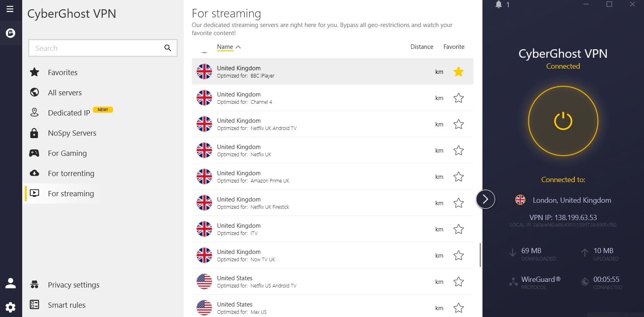
Task: Open Dedicated IP section
Action: (x=69, y=113)
